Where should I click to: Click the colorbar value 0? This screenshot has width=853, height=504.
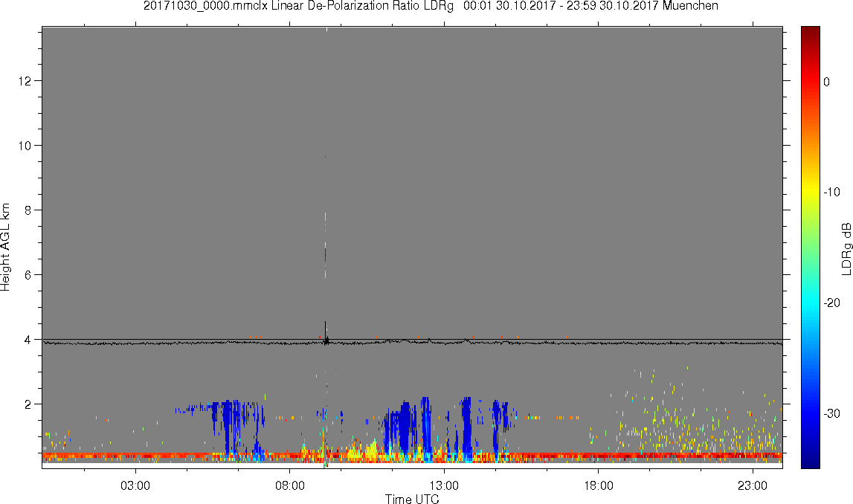827,82
